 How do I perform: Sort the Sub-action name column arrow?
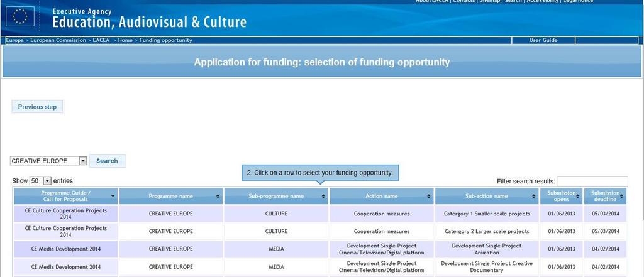point(534,197)
